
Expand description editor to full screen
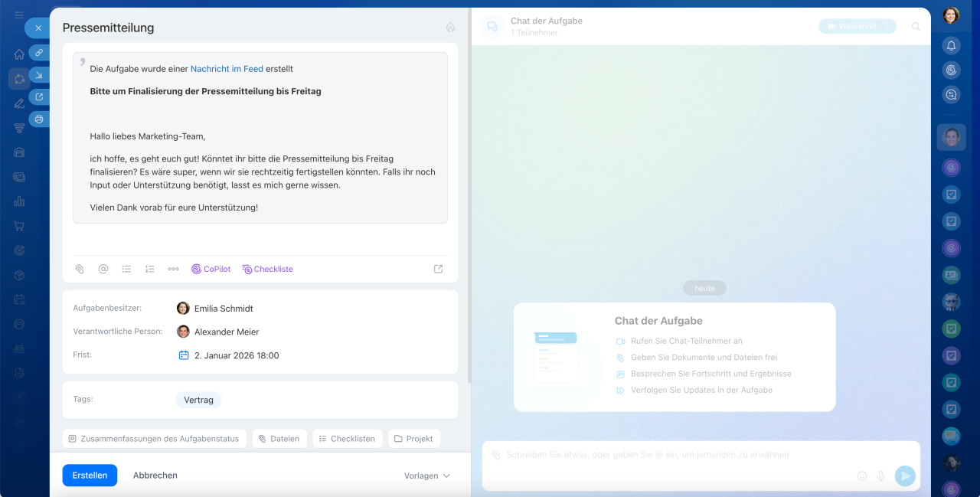pyautogui.click(x=439, y=269)
